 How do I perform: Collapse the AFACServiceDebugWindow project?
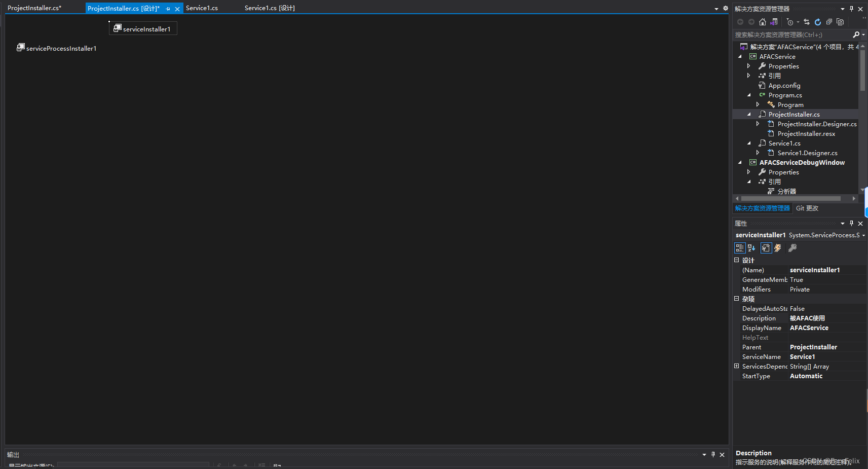[x=740, y=162]
